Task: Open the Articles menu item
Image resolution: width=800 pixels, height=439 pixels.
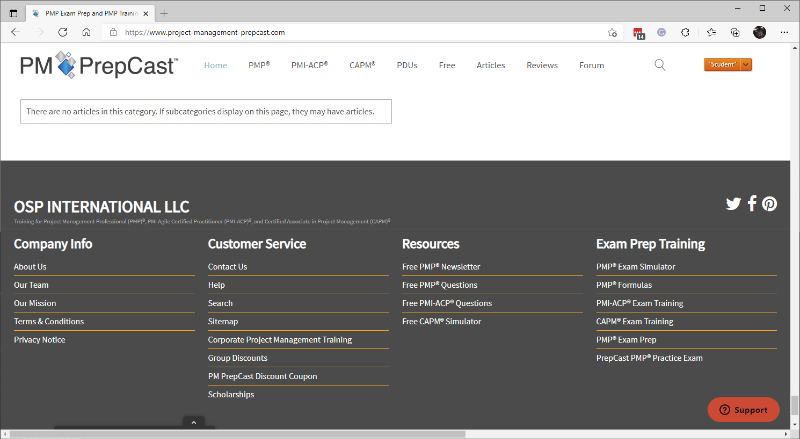Action: tap(491, 65)
